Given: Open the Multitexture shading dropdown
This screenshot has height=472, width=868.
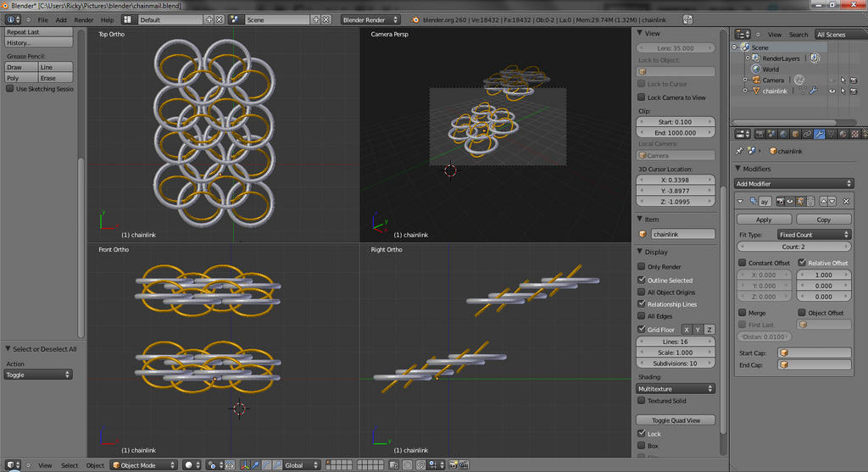Looking at the screenshot, I should (676, 388).
